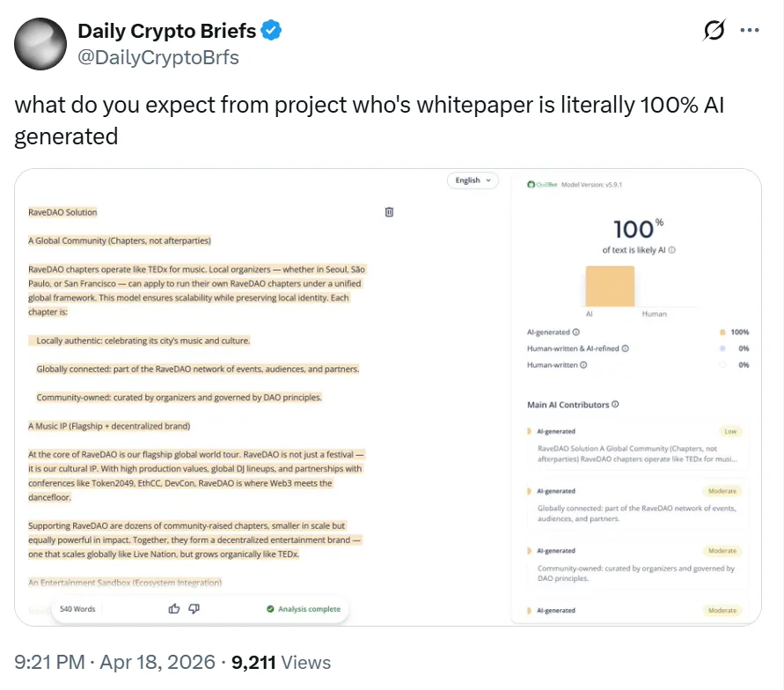Screen dimensions: 784x690
Task: Click the Analysis complete checkmark
Action: tap(270, 608)
